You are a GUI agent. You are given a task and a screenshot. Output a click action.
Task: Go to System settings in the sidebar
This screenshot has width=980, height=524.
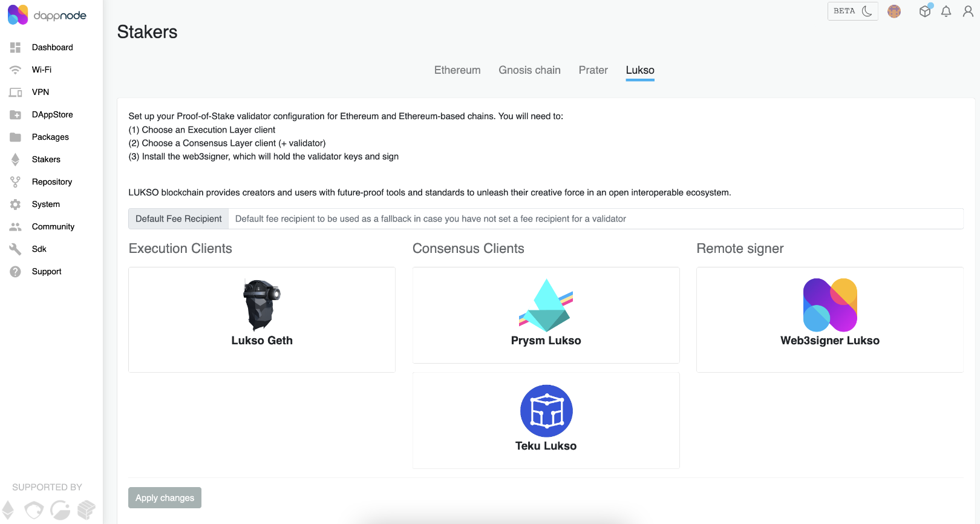(45, 204)
